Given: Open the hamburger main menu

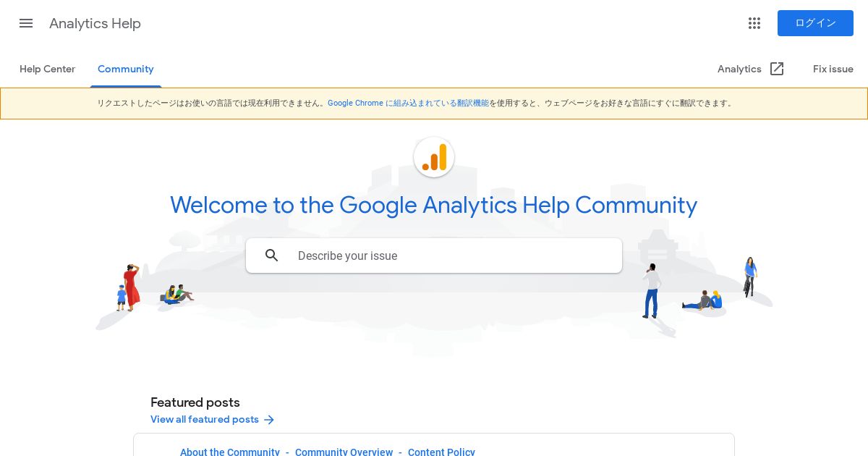Looking at the screenshot, I should [x=26, y=23].
